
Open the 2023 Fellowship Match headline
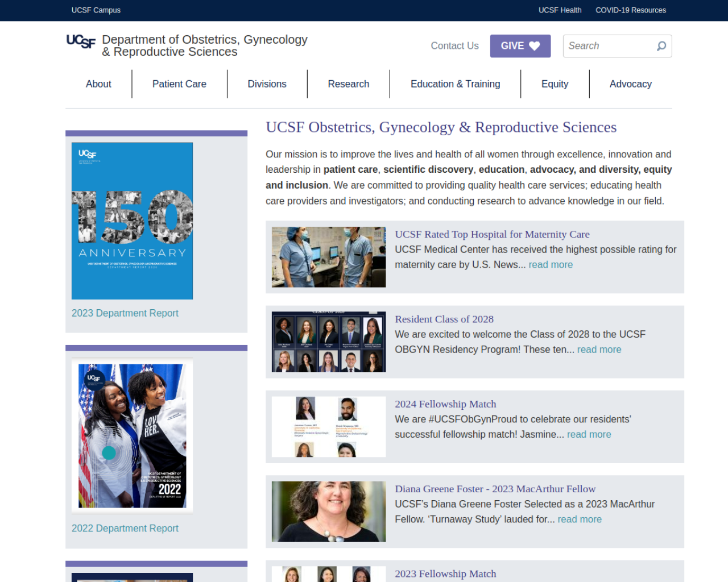tap(445, 574)
